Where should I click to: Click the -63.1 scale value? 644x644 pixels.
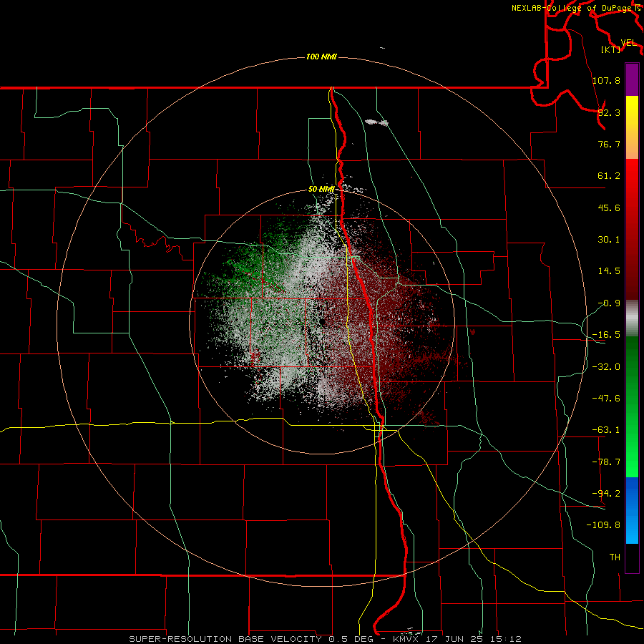[606, 430]
